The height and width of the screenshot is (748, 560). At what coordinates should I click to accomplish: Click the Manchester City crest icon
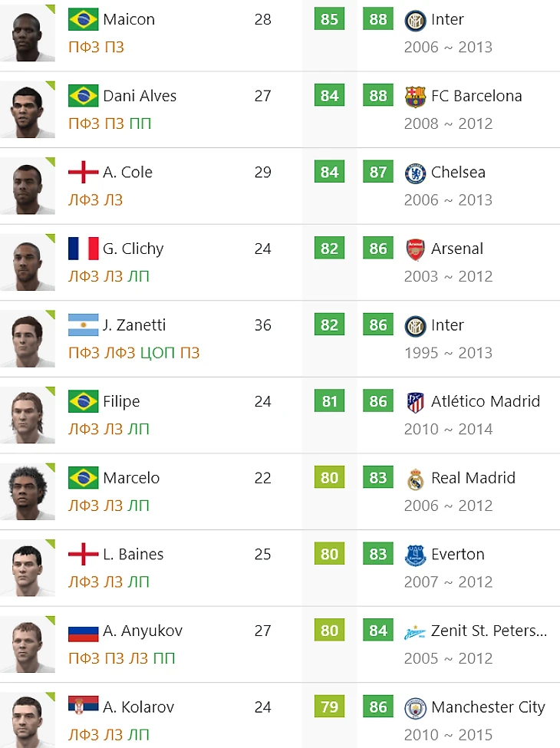point(415,708)
